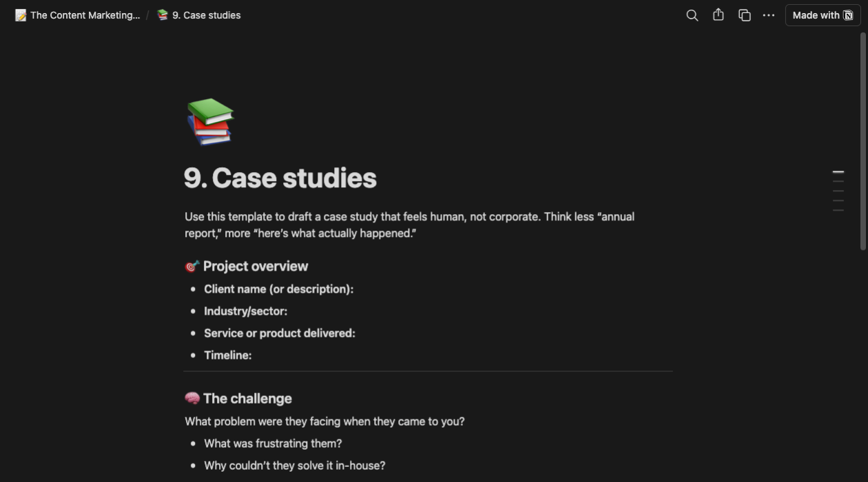Viewport: 868px width, 482px height.
Task: Click the brain emoji beside The challenge
Action: coord(192,399)
